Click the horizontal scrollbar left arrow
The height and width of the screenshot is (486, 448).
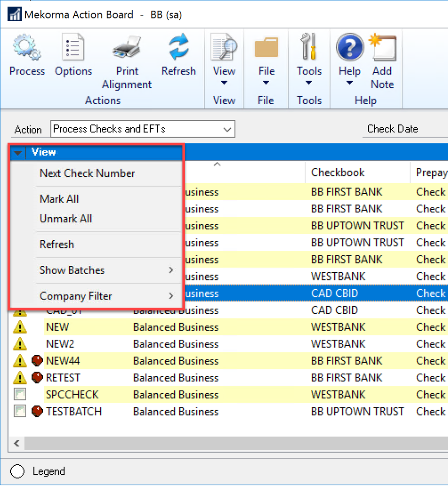[17, 444]
